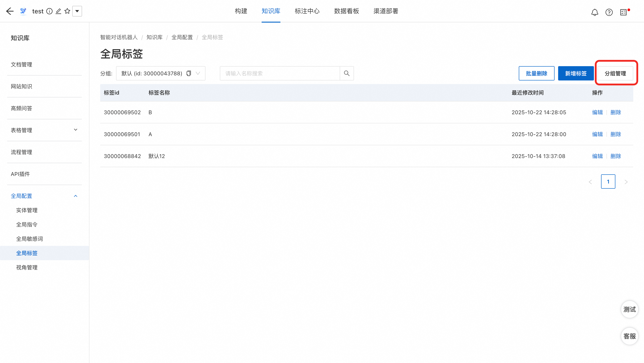Open the dropdown arrow next to test
This screenshot has height=363, width=644.
tap(77, 11)
